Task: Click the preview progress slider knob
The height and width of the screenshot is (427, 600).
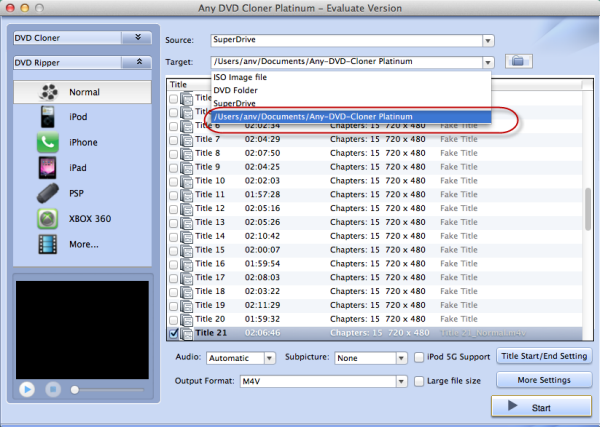Action: [75, 390]
